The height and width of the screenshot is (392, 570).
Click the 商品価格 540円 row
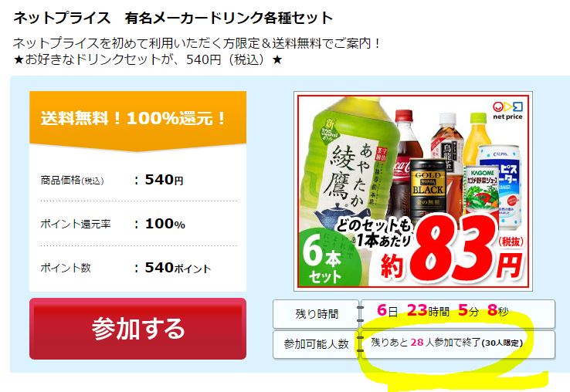[x=138, y=180]
